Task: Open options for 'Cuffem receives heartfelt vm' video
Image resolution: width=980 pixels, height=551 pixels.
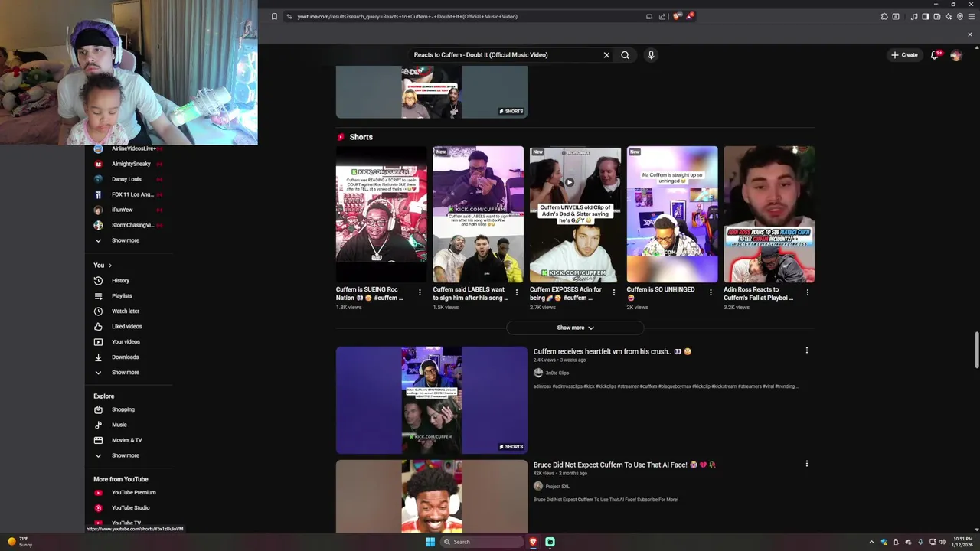Action: click(x=806, y=350)
